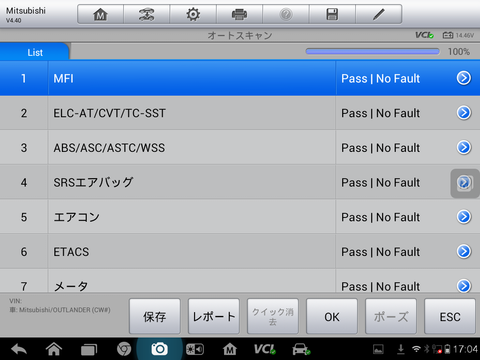The width and height of the screenshot is (480, 360).
Task: Click the greyed help icon in toolbar
Action: (x=286, y=14)
